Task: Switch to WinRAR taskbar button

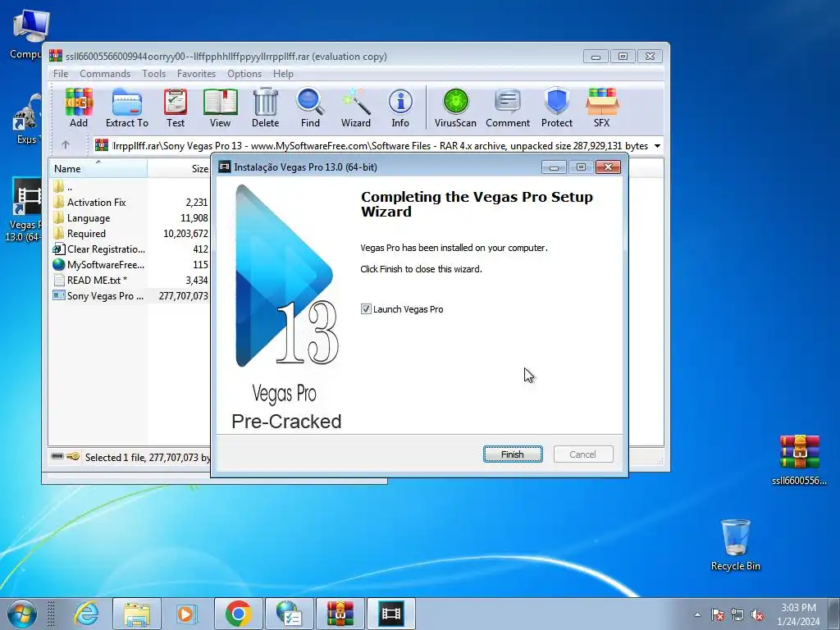Action: point(340,614)
